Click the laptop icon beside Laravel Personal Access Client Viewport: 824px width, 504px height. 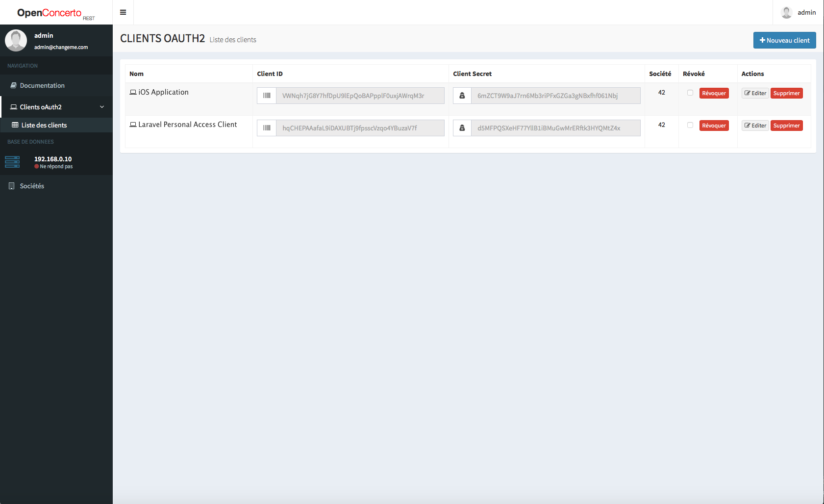pos(133,125)
